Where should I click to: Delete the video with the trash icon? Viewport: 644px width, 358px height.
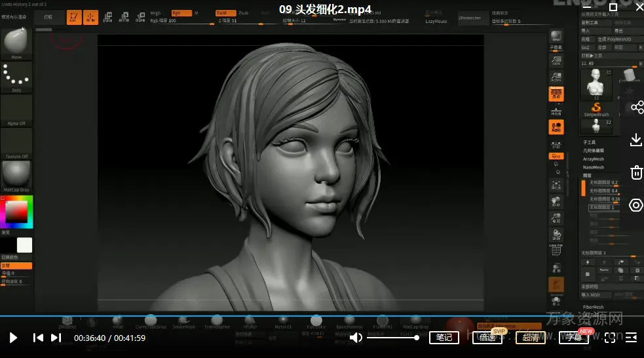coord(636,172)
